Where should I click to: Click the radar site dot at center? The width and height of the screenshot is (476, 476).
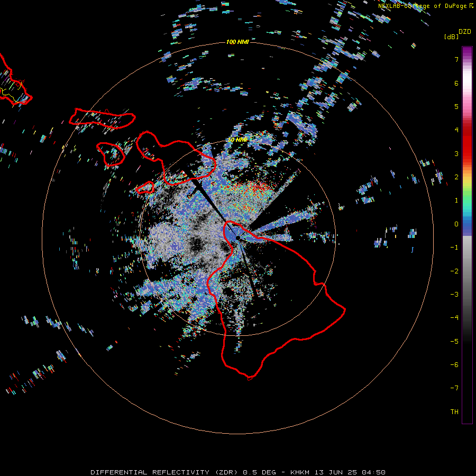[238, 238]
